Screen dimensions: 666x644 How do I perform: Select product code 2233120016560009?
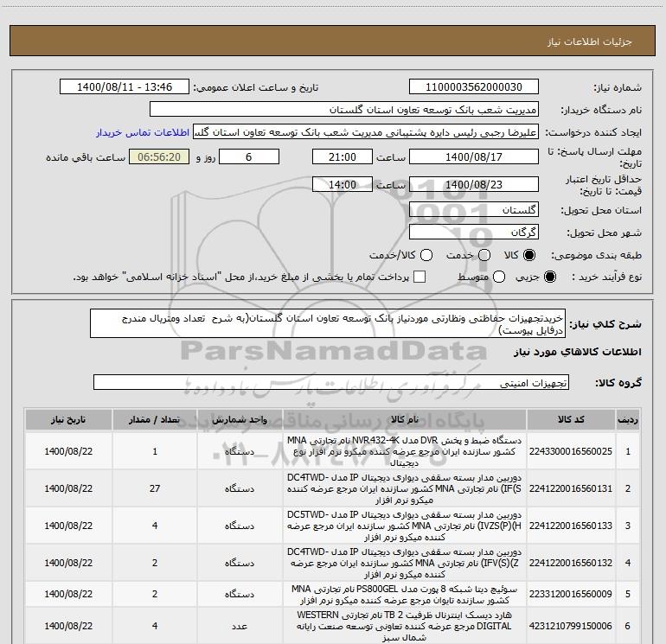click(x=571, y=594)
